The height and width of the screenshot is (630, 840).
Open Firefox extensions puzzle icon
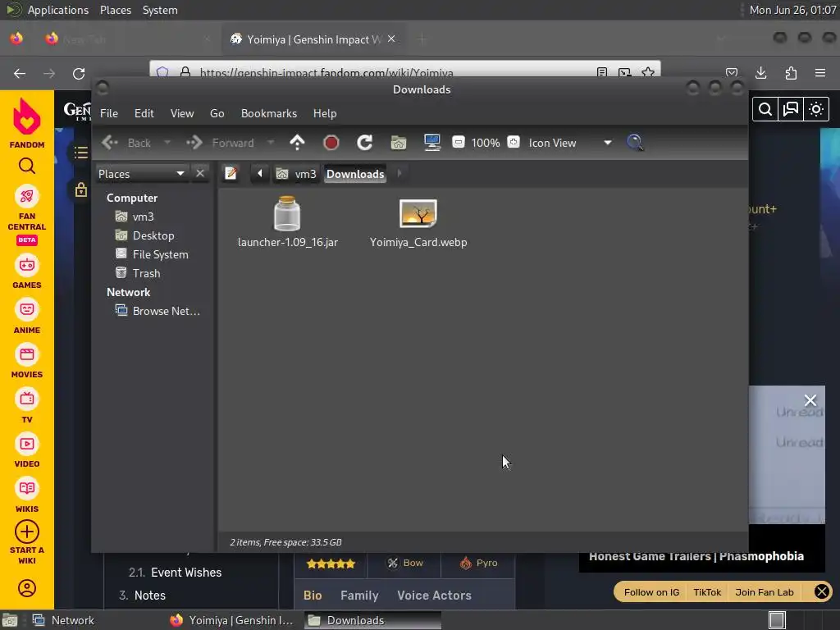coord(791,73)
